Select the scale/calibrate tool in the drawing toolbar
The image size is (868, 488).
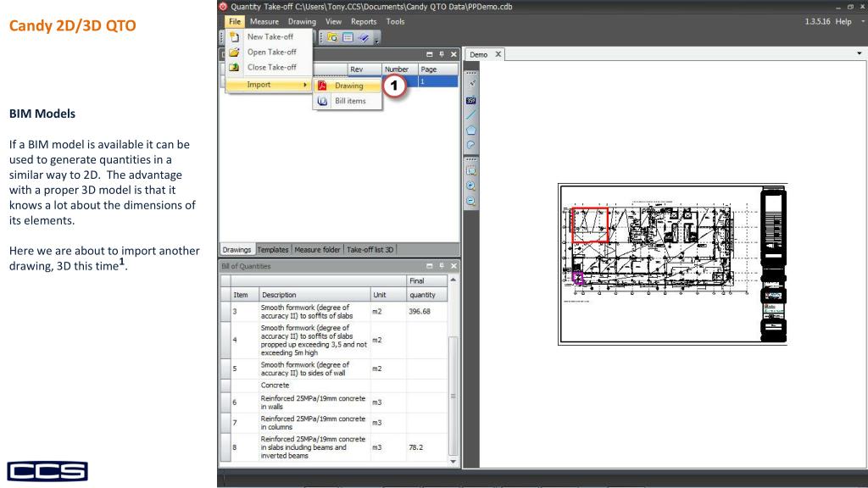pyautogui.click(x=471, y=84)
